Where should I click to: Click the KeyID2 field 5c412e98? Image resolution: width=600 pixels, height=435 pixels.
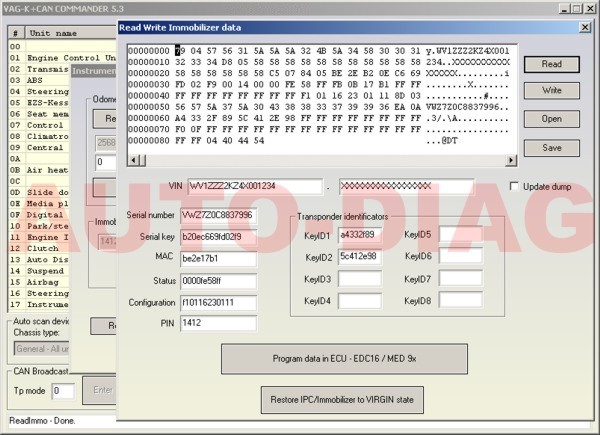point(360,257)
